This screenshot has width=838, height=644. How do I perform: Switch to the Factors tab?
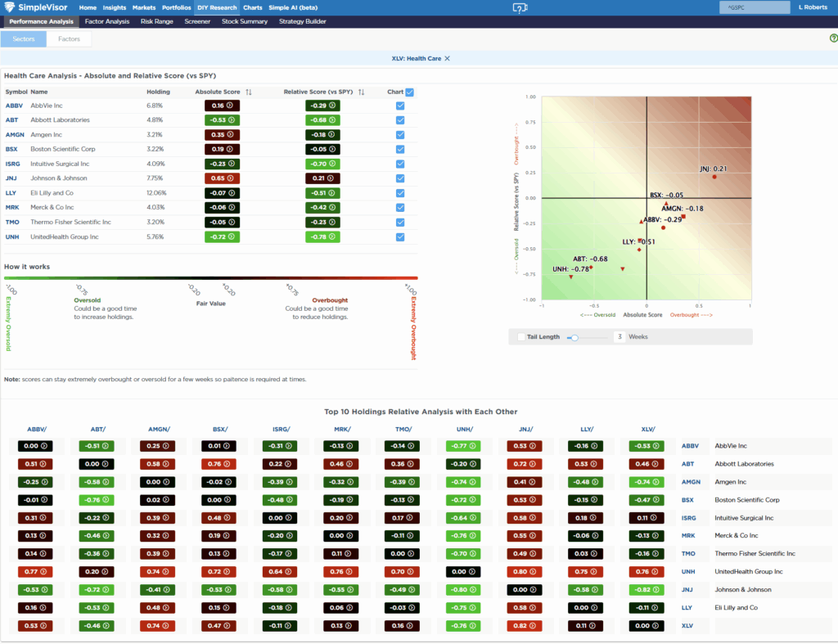click(x=69, y=38)
